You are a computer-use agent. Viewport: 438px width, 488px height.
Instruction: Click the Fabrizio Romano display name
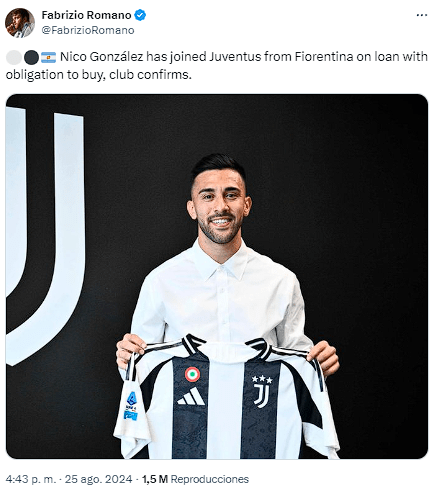click(x=86, y=15)
